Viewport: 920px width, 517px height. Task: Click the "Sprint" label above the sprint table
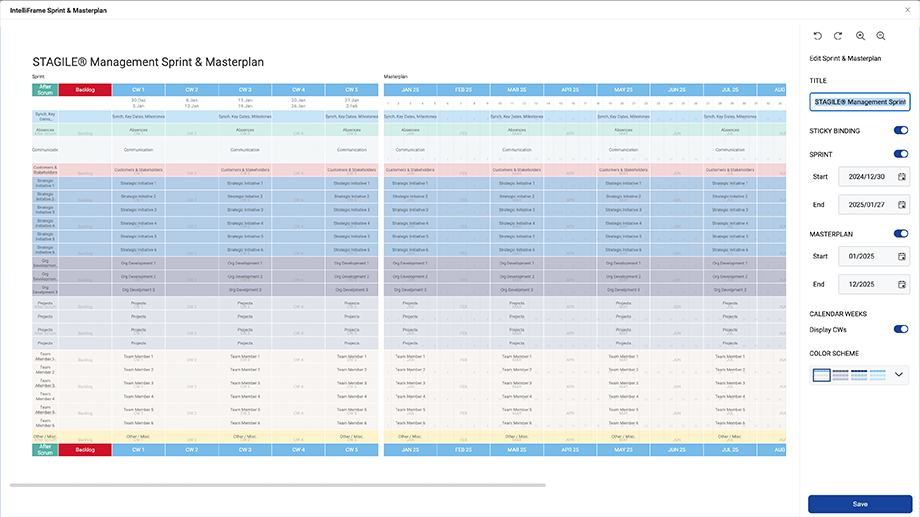[x=38, y=76]
